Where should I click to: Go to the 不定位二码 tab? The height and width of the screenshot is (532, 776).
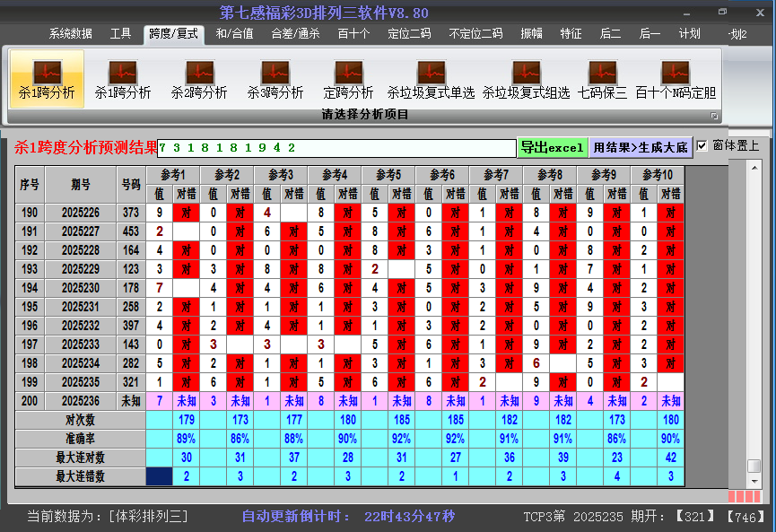click(475, 34)
